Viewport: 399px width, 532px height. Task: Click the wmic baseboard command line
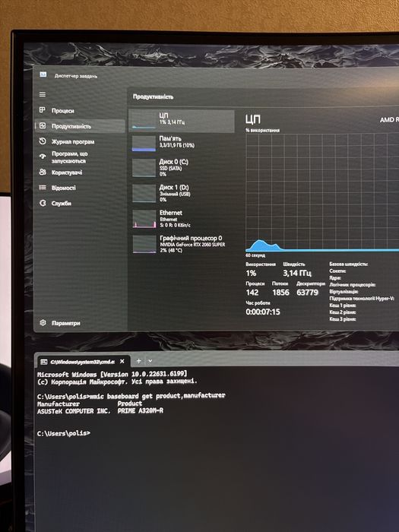tap(131, 396)
